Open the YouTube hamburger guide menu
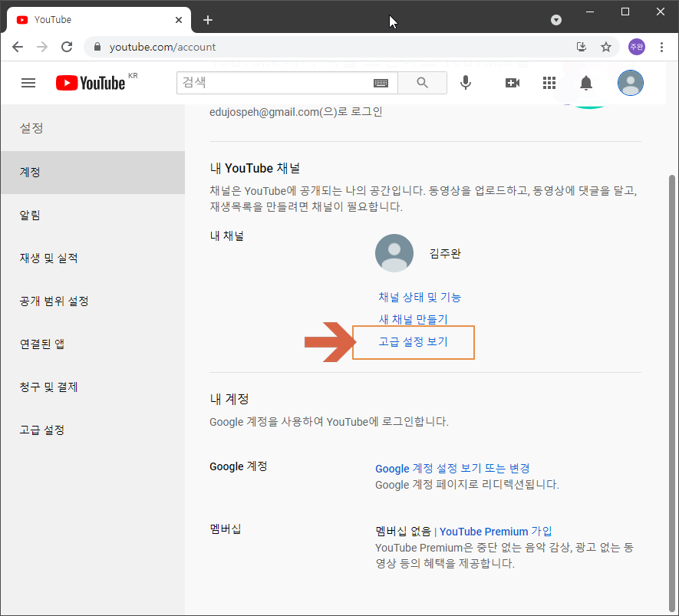The image size is (679, 616). click(x=28, y=83)
